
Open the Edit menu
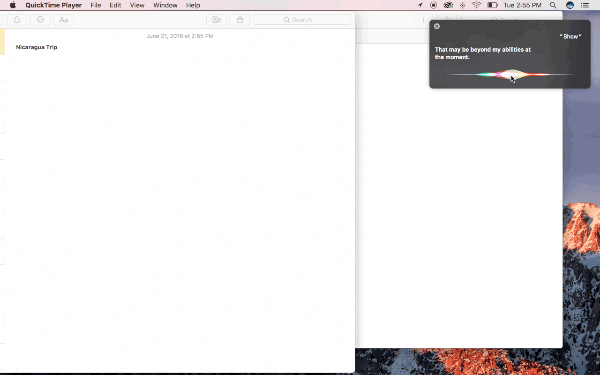click(x=115, y=5)
